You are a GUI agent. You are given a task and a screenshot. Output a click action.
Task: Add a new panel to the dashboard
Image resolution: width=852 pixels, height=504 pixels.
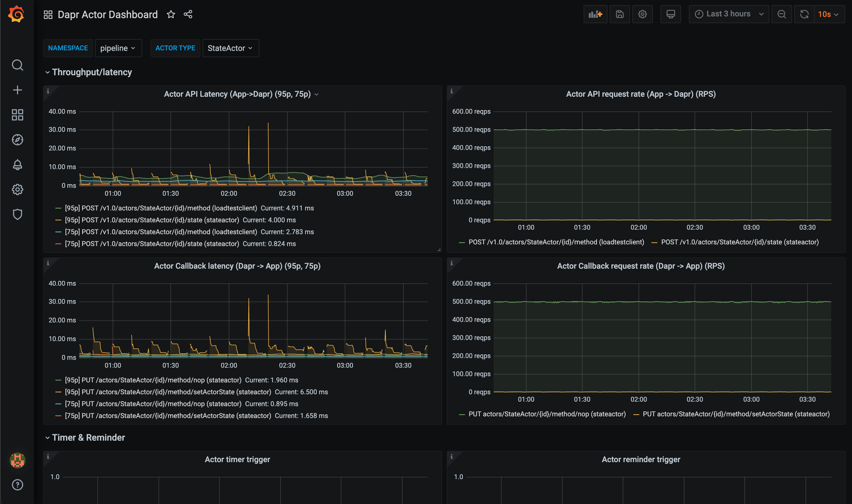coord(595,14)
